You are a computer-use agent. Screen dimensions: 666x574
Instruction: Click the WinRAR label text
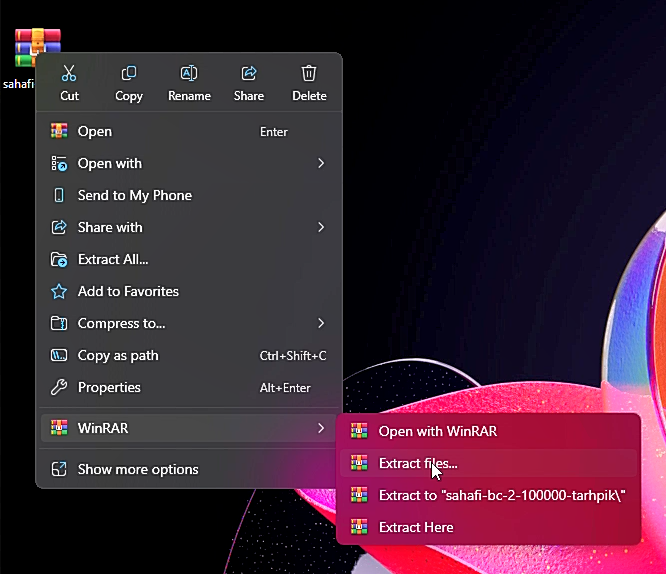coord(103,428)
